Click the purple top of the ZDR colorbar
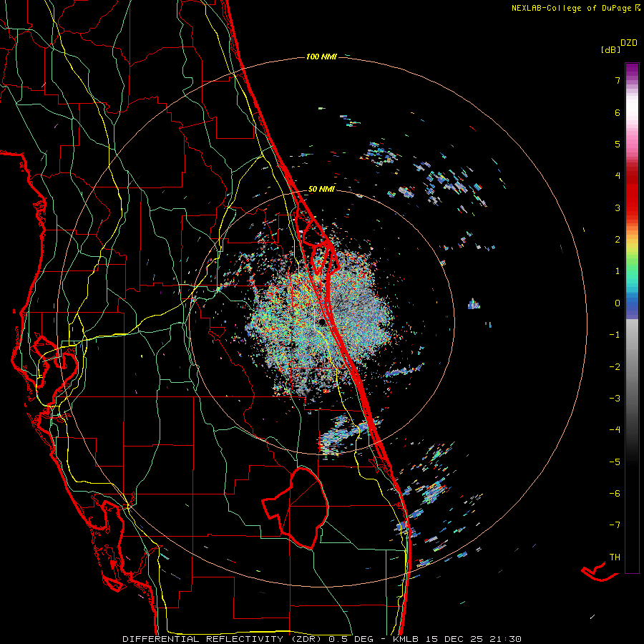The width and height of the screenshot is (644, 644). point(632,70)
